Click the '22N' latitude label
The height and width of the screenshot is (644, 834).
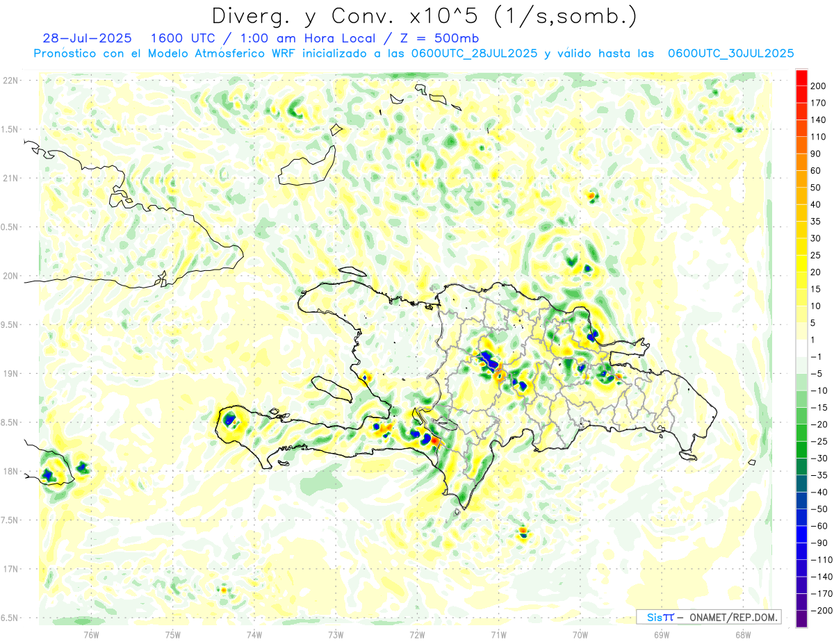[x=11, y=81]
